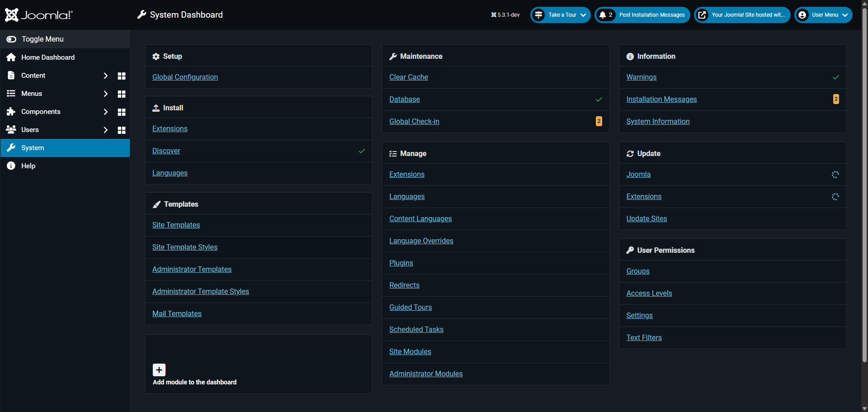The height and width of the screenshot is (412, 868).
Task: Click the Database green checkmark icon
Action: [599, 99]
